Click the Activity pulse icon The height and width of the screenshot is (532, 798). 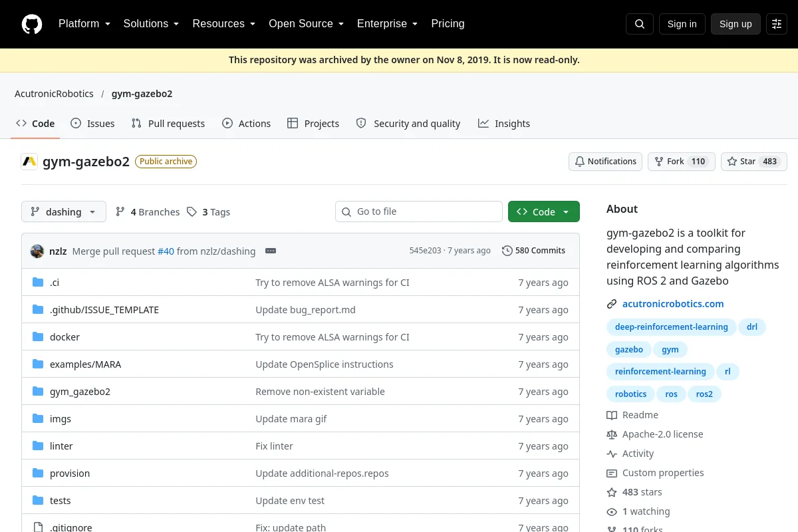(x=612, y=454)
